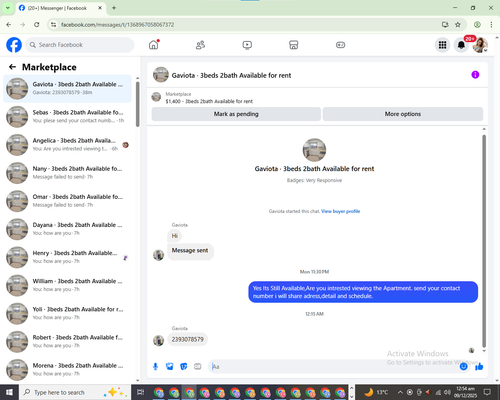Open the Friends icon in top navigation
500x400 pixels.
pyautogui.click(x=200, y=45)
